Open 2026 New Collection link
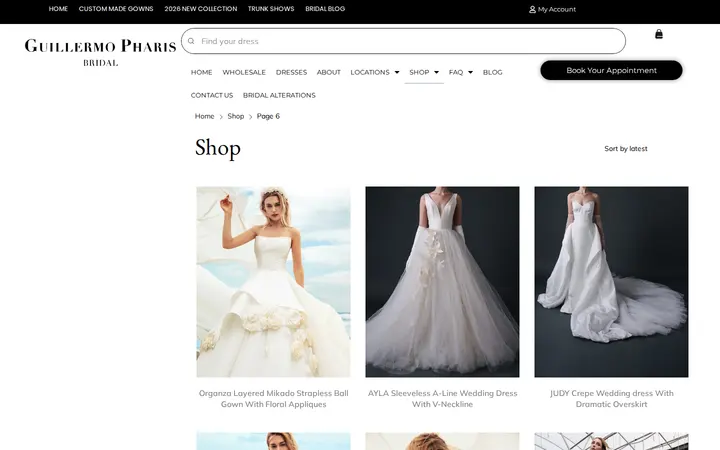The height and width of the screenshot is (450, 720). [x=201, y=9]
